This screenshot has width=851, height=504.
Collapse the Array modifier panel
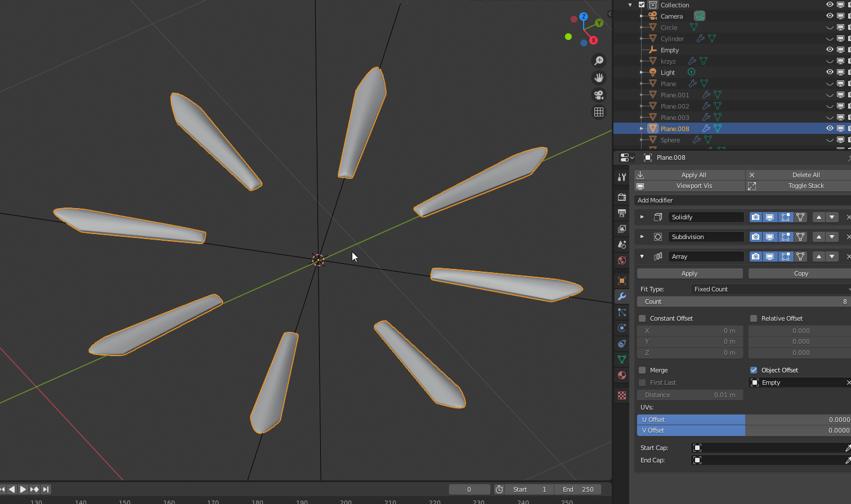642,256
